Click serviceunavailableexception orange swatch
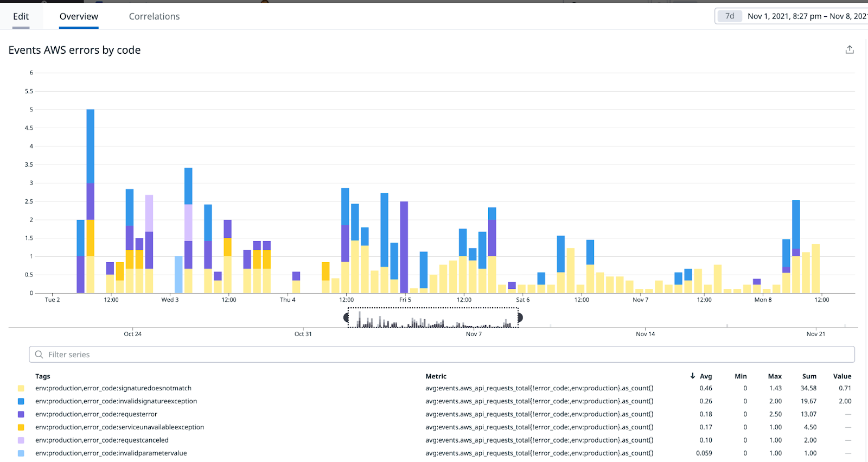Image resolution: width=868 pixels, height=462 pixels. (x=21, y=427)
